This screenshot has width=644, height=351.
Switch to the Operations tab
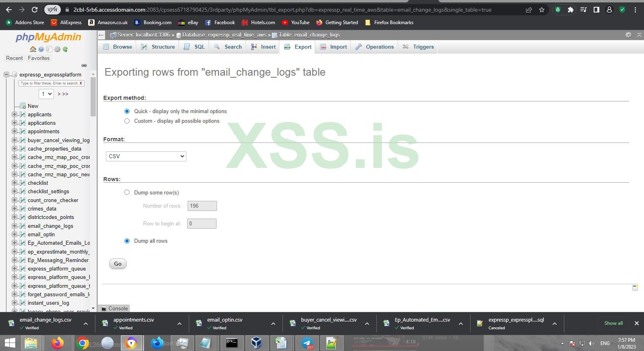click(x=374, y=47)
